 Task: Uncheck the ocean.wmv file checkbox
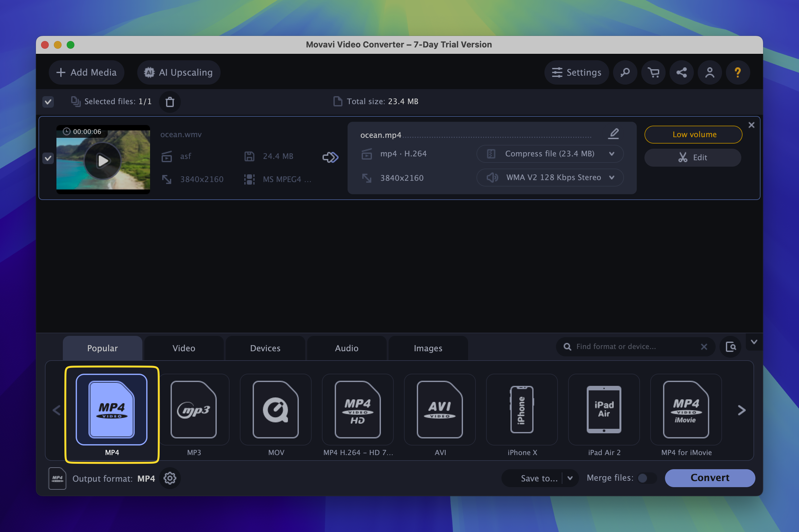[x=48, y=158]
